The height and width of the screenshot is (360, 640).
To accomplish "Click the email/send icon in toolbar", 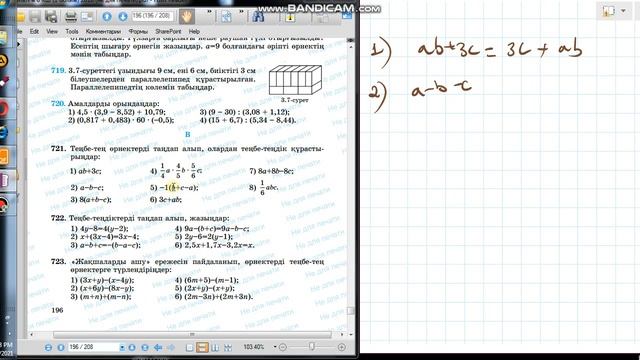I will pyautogui.click(x=87, y=17).
